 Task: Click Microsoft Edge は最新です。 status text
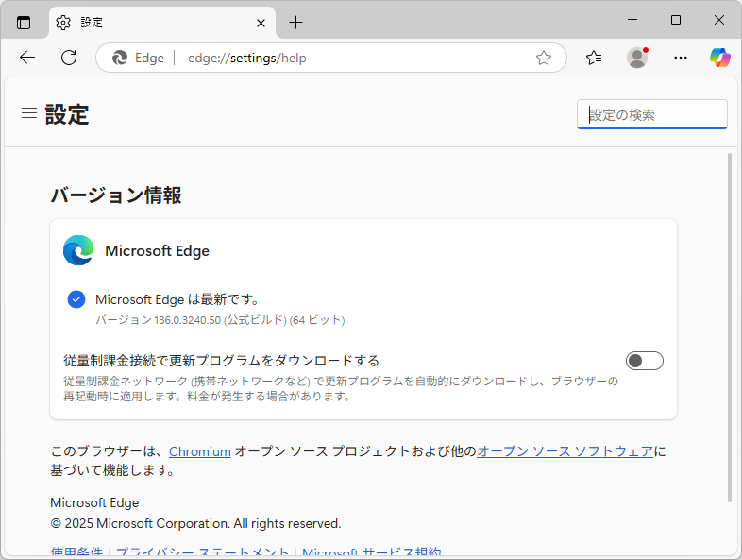pos(177,299)
